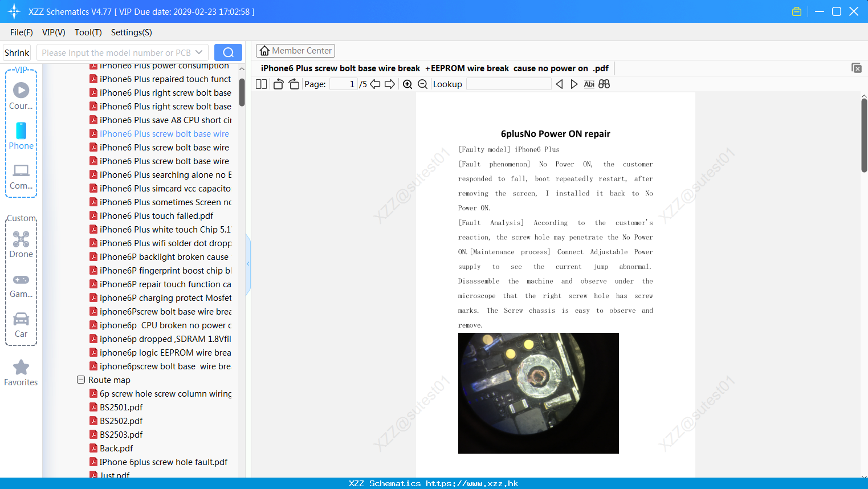Click the file tree scrollbar thumb
Viewport: 868px width, 489px height.
242,92
